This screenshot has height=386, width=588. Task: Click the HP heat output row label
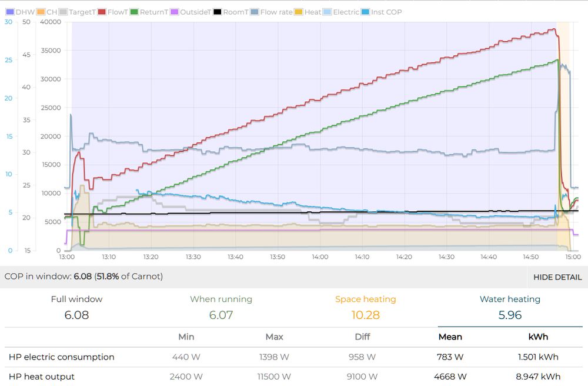(42, 376)
